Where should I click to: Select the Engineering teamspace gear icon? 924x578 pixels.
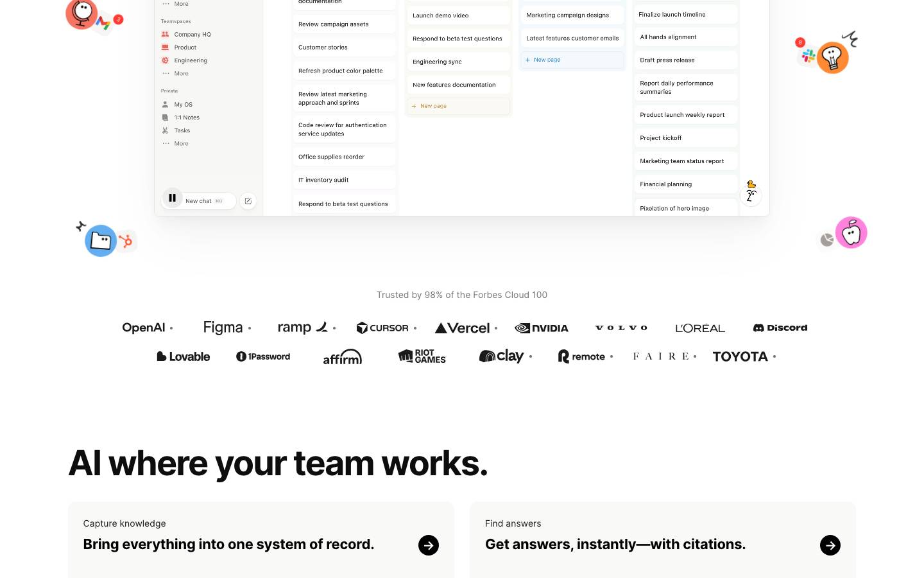click(x=166, y=60)
